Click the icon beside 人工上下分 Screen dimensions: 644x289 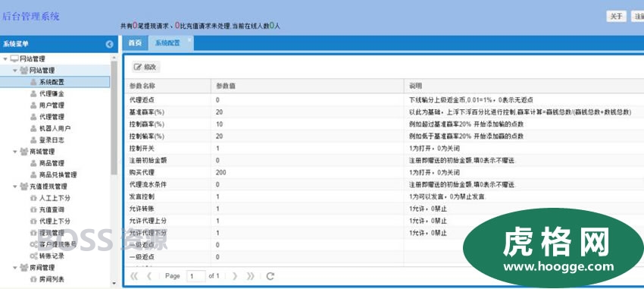[x=33, y=198]
